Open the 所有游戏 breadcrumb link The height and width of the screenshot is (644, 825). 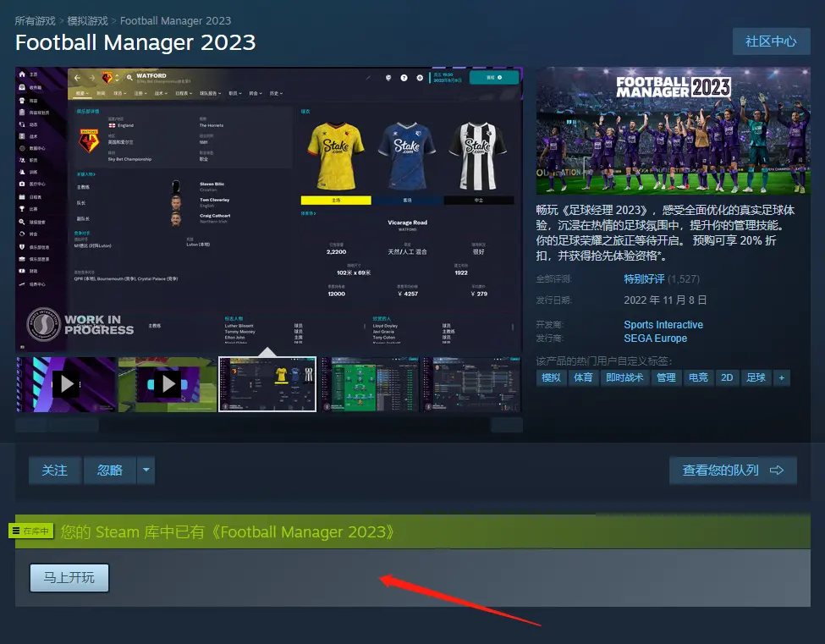tap(35, 21)
